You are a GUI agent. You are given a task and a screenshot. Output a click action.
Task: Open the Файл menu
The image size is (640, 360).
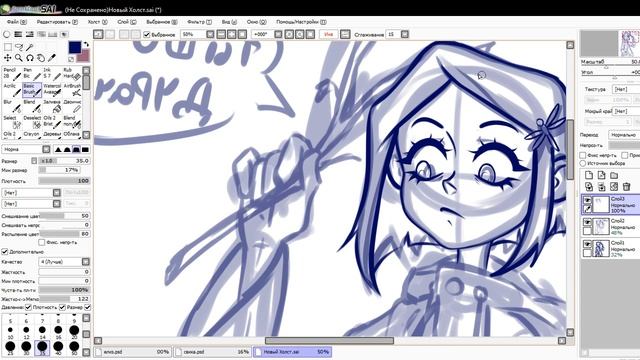tap(16, 22)
